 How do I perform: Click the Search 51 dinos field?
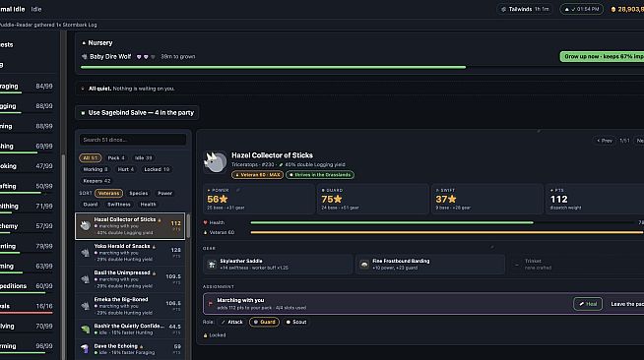tap(133, 140)
